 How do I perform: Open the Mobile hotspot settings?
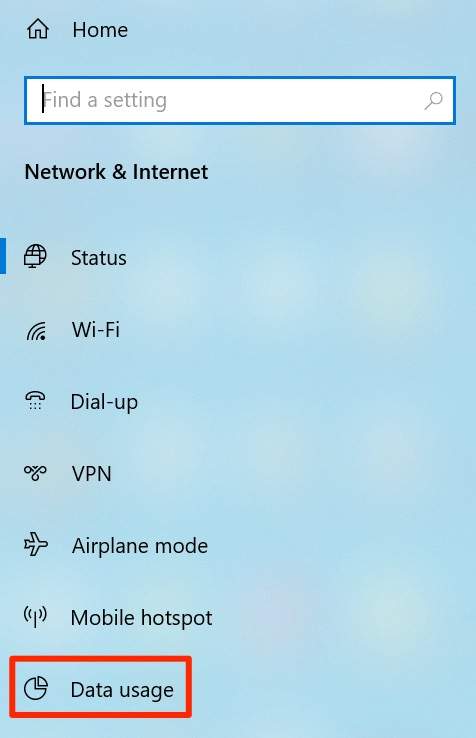point(141,618)
